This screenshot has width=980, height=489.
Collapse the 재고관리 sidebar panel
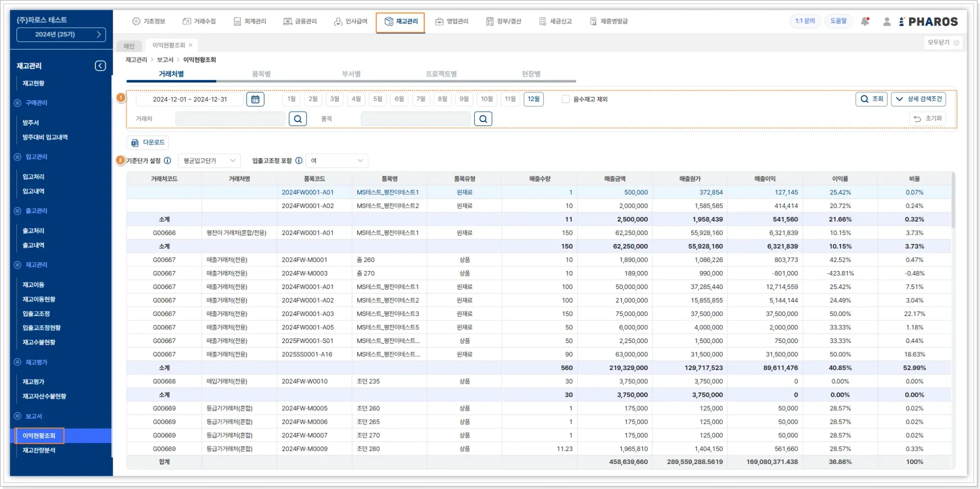click(101, 66)
